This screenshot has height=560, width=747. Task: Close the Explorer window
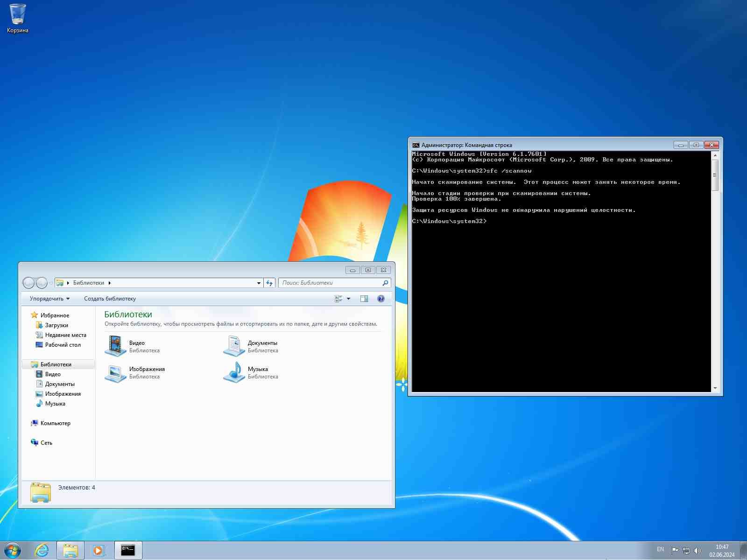[383, 270]
